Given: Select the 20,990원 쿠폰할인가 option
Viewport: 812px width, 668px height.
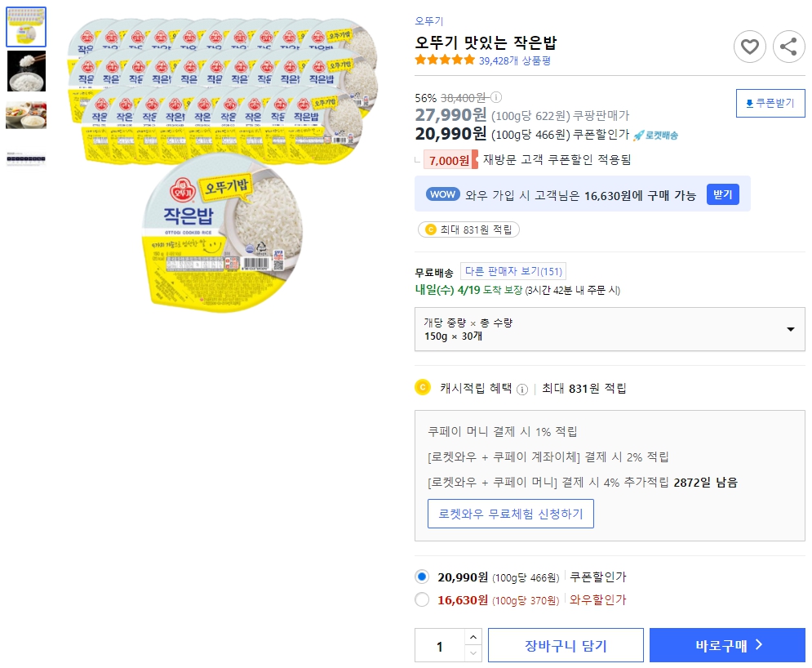Looking at the screenshot, I should tap(422, 576).
